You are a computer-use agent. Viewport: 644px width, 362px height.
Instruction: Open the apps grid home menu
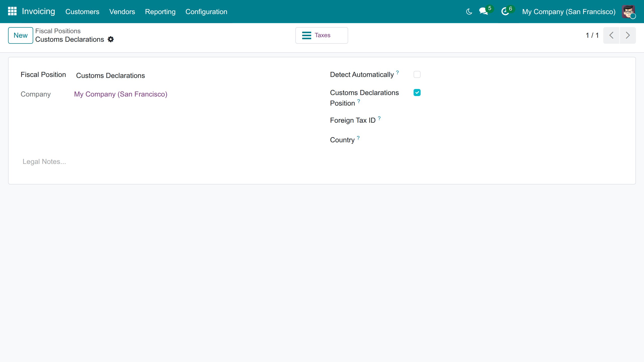(12, 11)
